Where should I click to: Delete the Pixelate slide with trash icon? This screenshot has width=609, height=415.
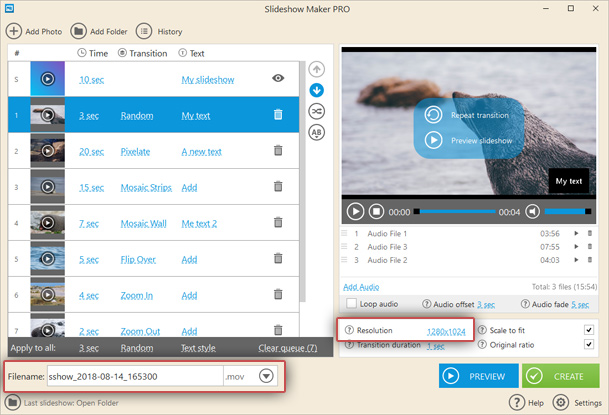pyautogui.click(x=278, y=151)
